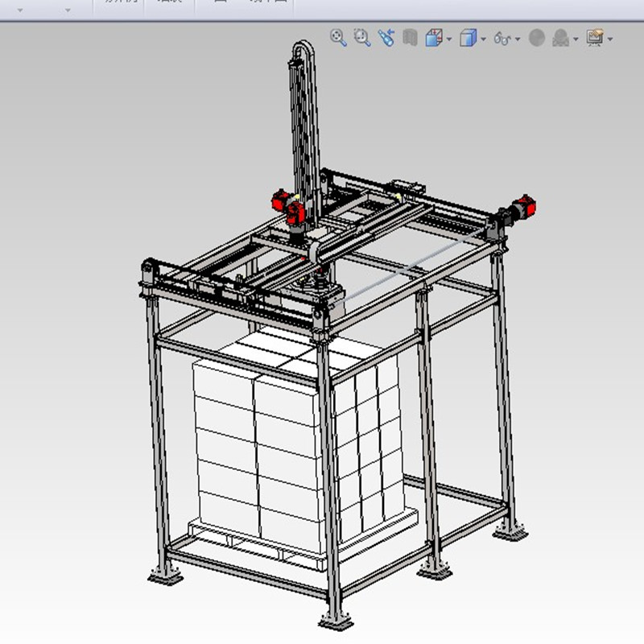Return to the Previous View
The image size is (644, 644).
(386, 38)
